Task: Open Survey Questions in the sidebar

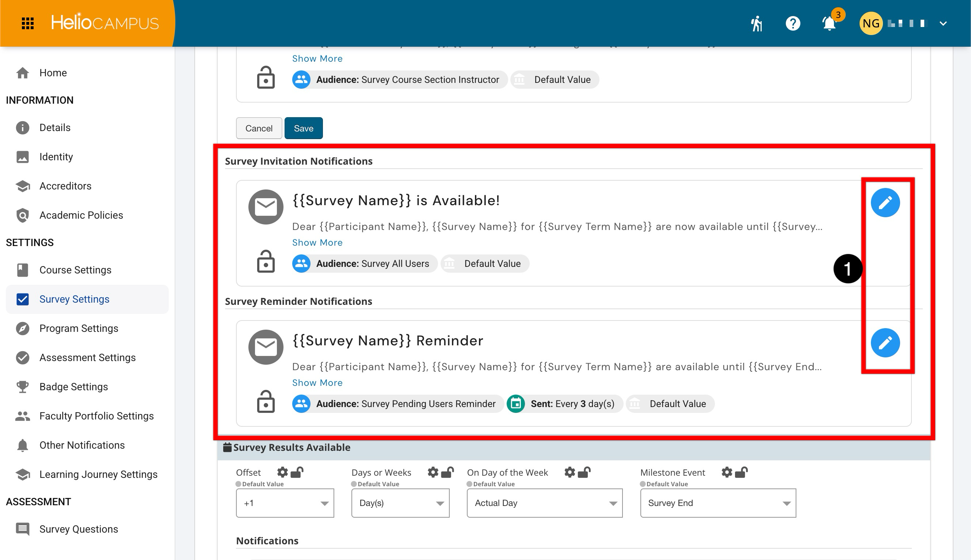Action: 87,529
